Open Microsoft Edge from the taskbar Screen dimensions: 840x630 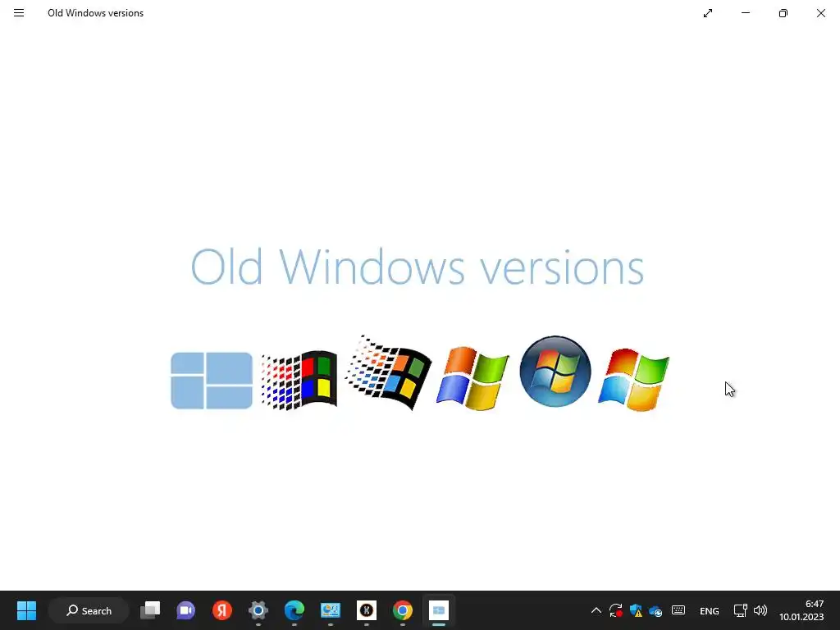[294, 610]
